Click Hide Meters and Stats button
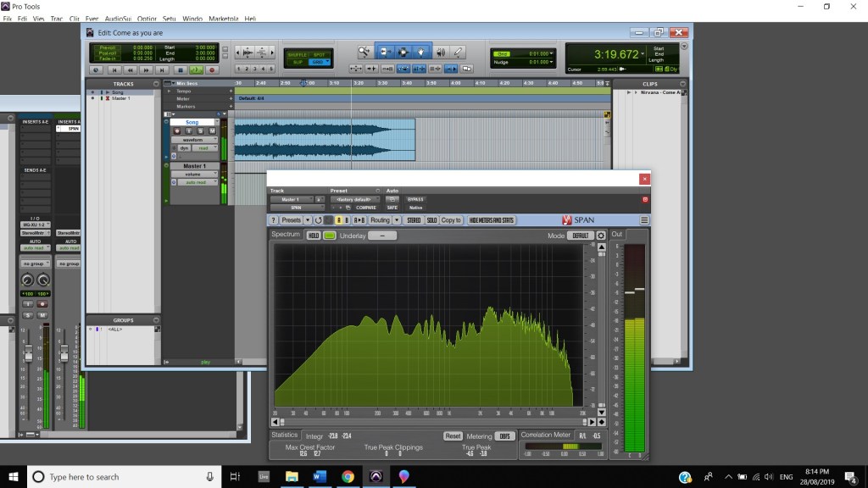Viewport: 868px width, 488px height. point(492,220)
